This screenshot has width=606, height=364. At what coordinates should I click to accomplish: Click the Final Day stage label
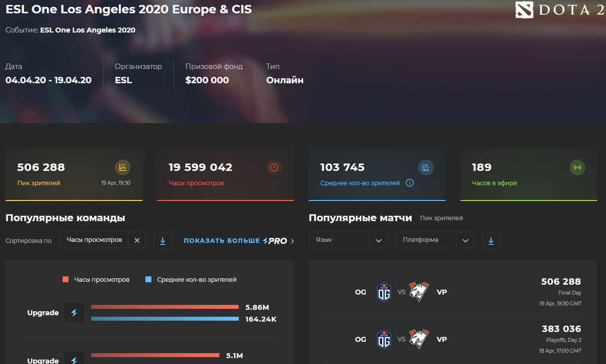point(570,293)
